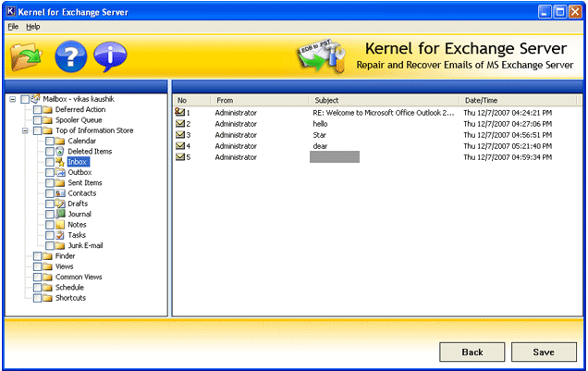Click the Kernel app icon in title bar
588x371 pixels.
pos(11,12)
